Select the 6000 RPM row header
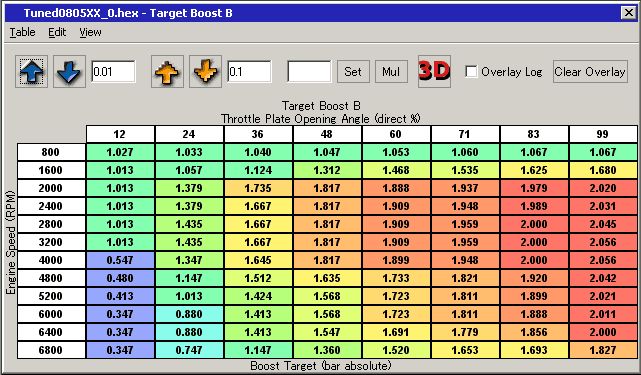Screen dimensions: 641x375 pos(51,314)
